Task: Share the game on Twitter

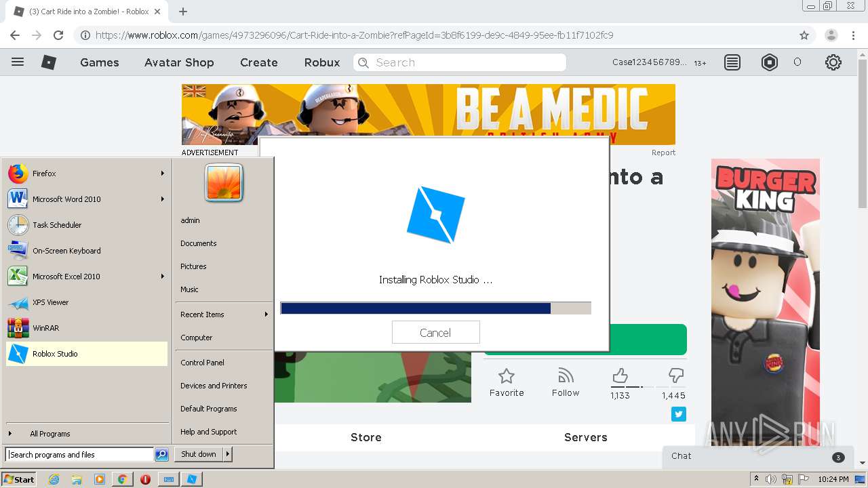Action: [x=679, y=414]
